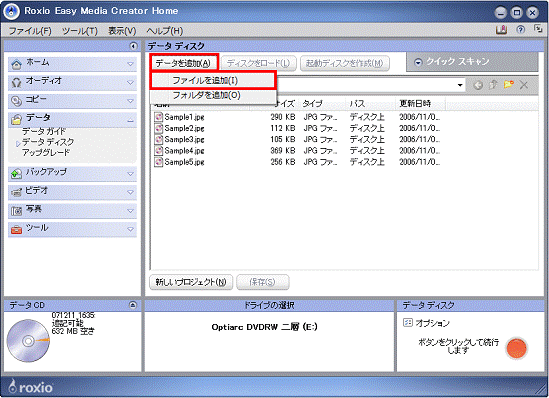Expand the コピー section chevron
The image size is (549, 398).
(x=130, y=101)
